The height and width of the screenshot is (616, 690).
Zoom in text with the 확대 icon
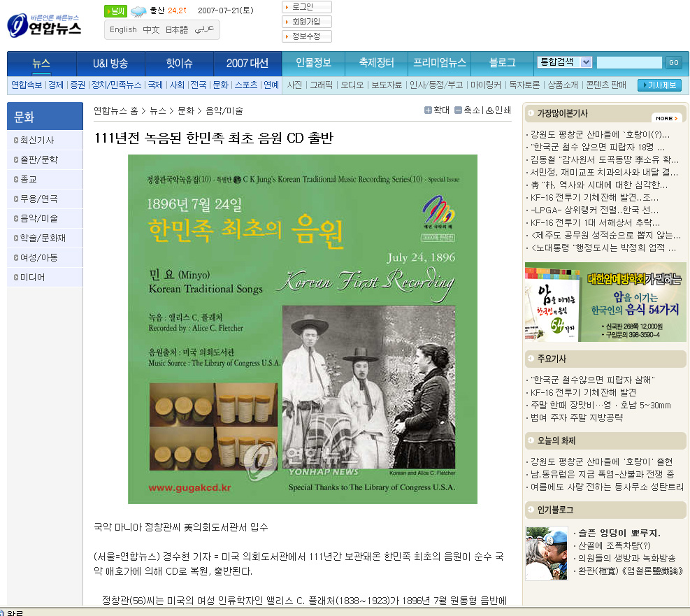click(436, 110)
